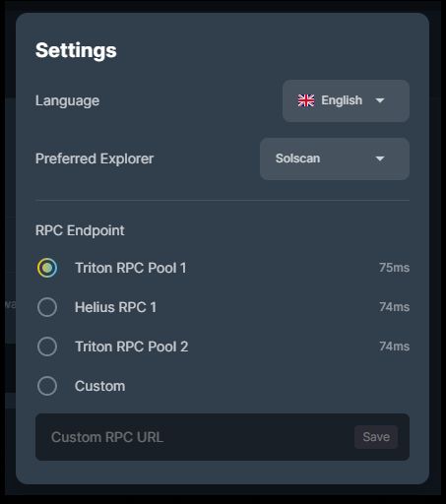Choose the Triton RPC Pool 2 radio button
The height and width of the screenshot is (504, 446).
pyautogui.click(x=47, y=346)
